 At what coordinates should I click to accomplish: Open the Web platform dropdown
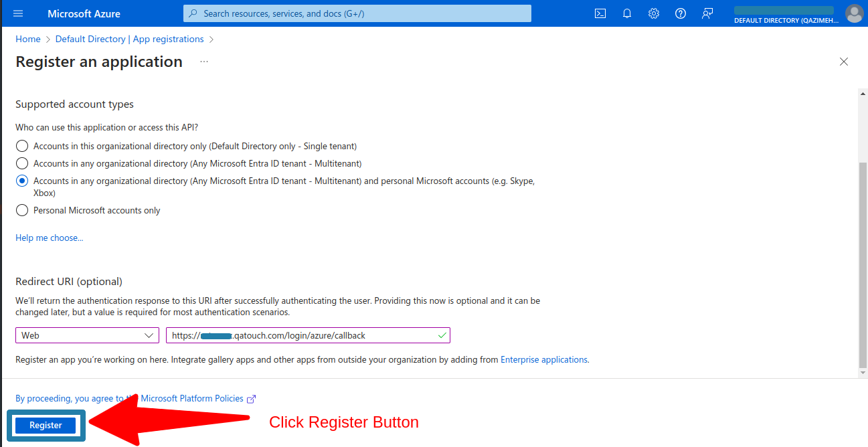coord(87,335)
